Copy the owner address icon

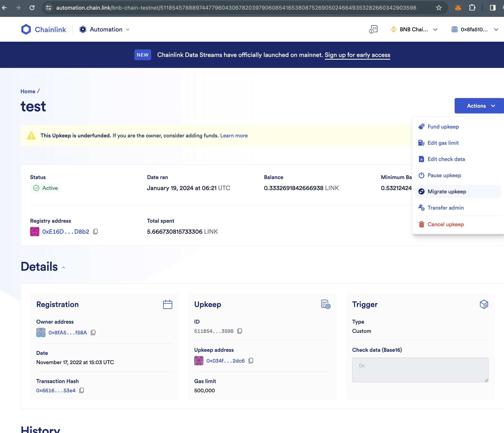93,332
